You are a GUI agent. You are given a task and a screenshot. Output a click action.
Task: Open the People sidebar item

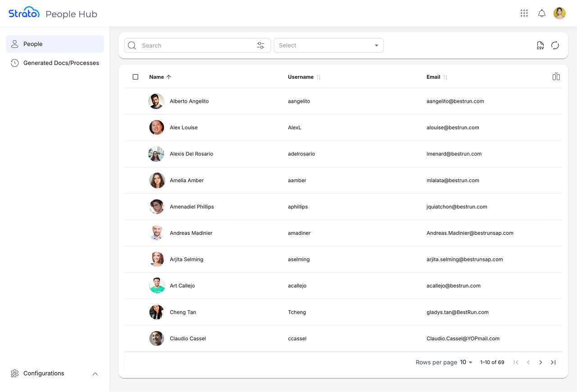[x=55, y=44]
